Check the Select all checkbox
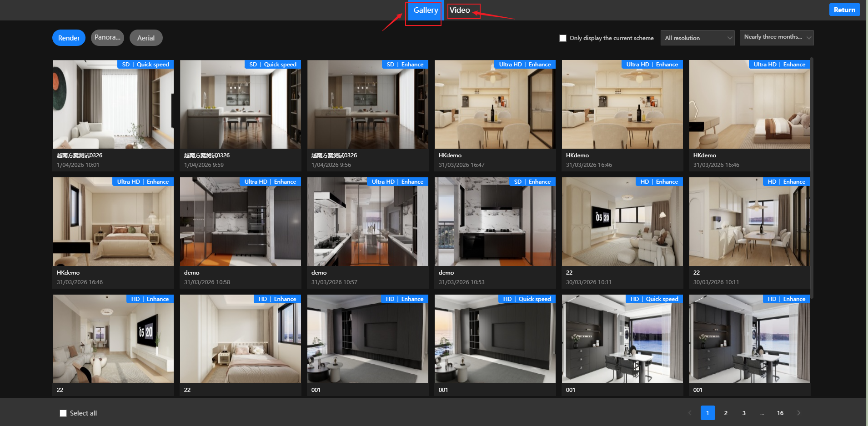 (63, 413)
